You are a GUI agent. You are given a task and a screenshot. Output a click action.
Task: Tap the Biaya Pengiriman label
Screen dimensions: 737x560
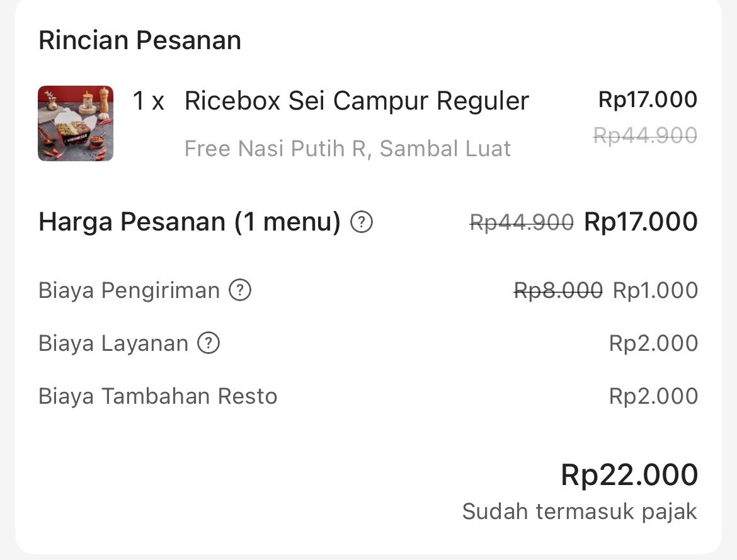[x=129, y=290]
